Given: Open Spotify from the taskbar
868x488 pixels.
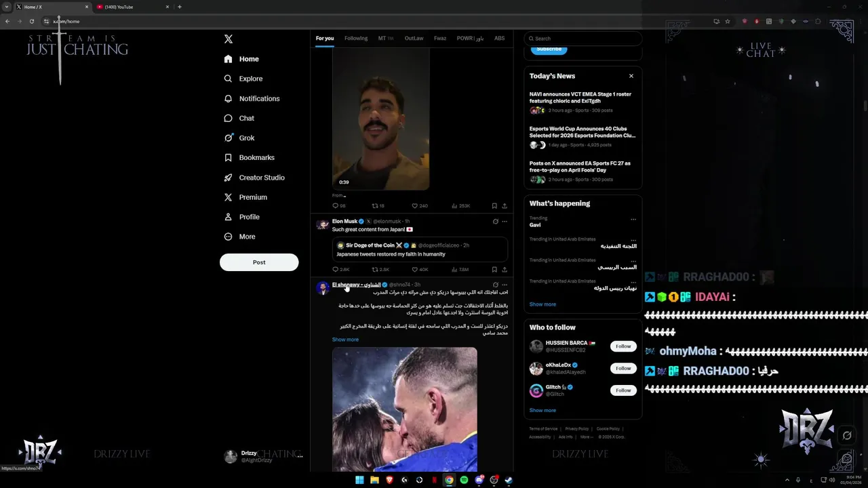Looking at the screenshot, I should tap(464, 480).
